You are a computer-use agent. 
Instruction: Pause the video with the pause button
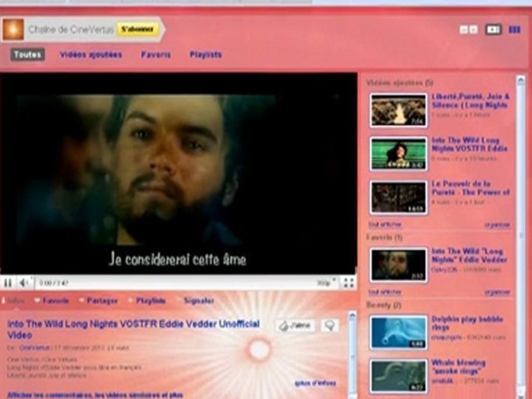tap(8, 283)
